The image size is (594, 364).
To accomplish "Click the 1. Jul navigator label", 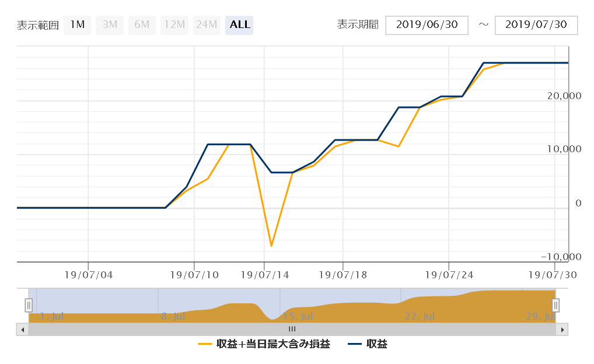I will point(52,316).
